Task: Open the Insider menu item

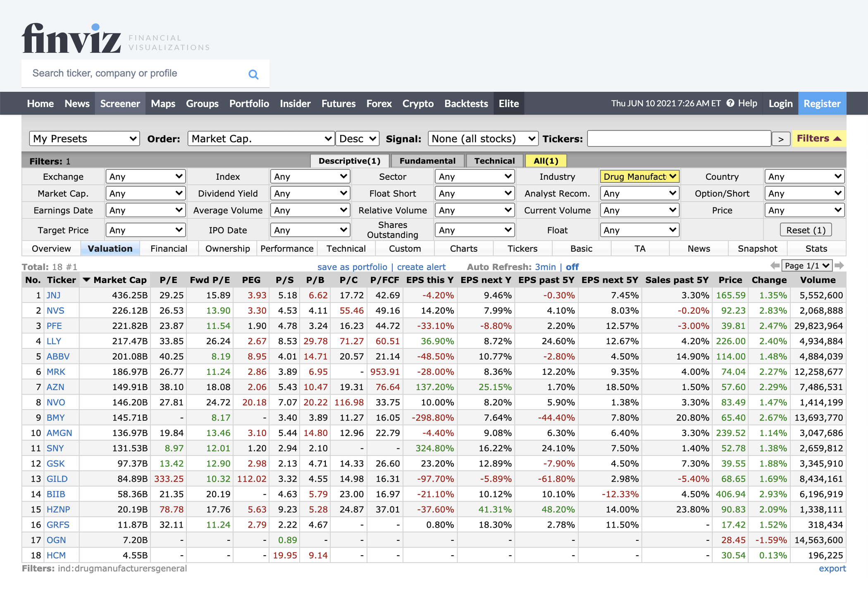Action: tap(295, 103)
